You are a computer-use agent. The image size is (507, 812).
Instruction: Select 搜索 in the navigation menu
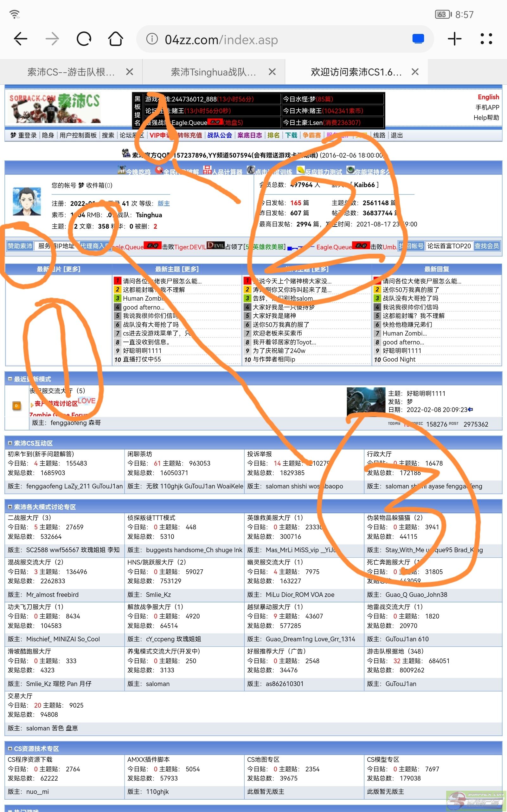pyautogui.click(x=108, y=135)
